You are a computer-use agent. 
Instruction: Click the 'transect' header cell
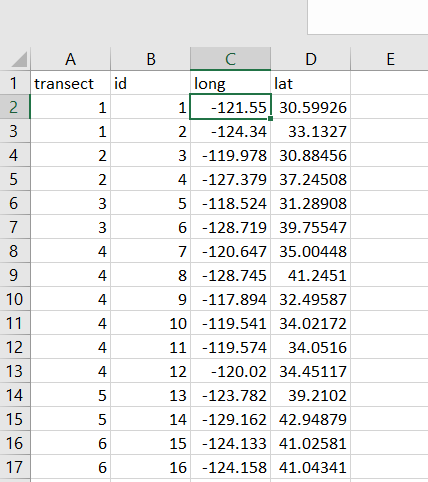click(70, 83)
